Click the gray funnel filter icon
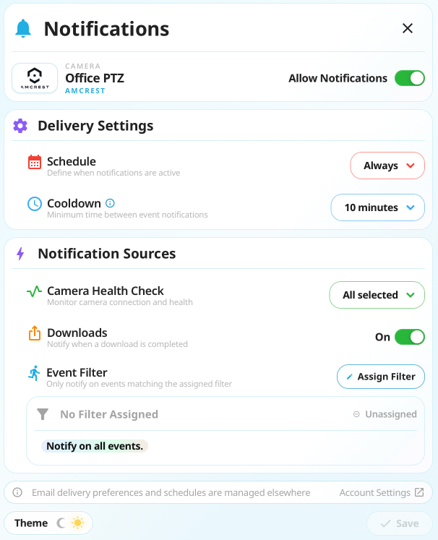Screen dimensions: 438x540 pos(43,414)
